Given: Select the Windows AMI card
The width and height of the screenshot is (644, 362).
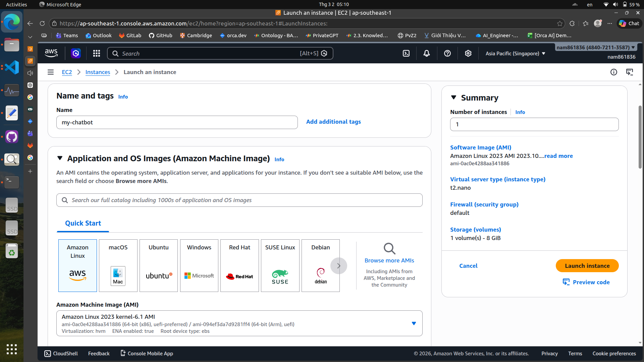Looking at the screenshot, I should point(199,265).
